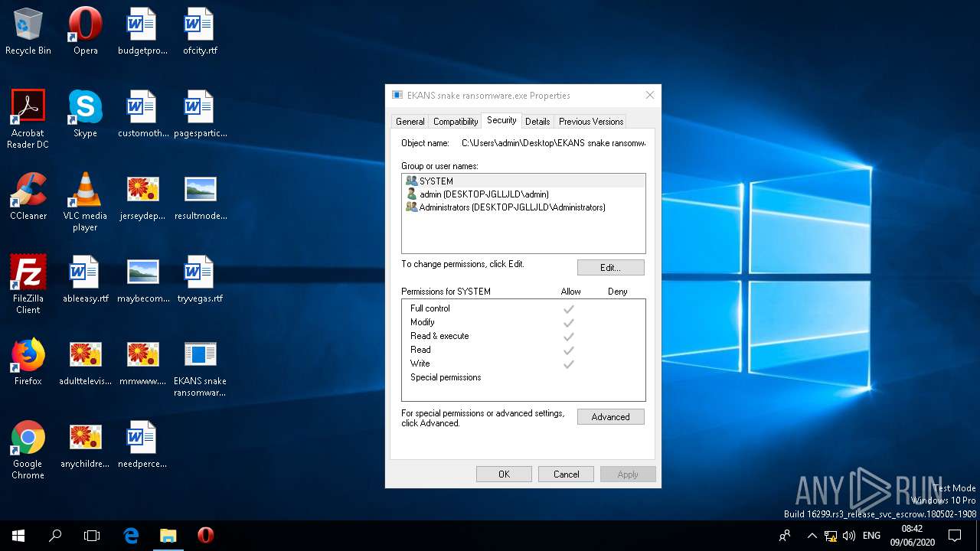Launch Opera from the taskbar
980x551 pixels.
(205, 536)
